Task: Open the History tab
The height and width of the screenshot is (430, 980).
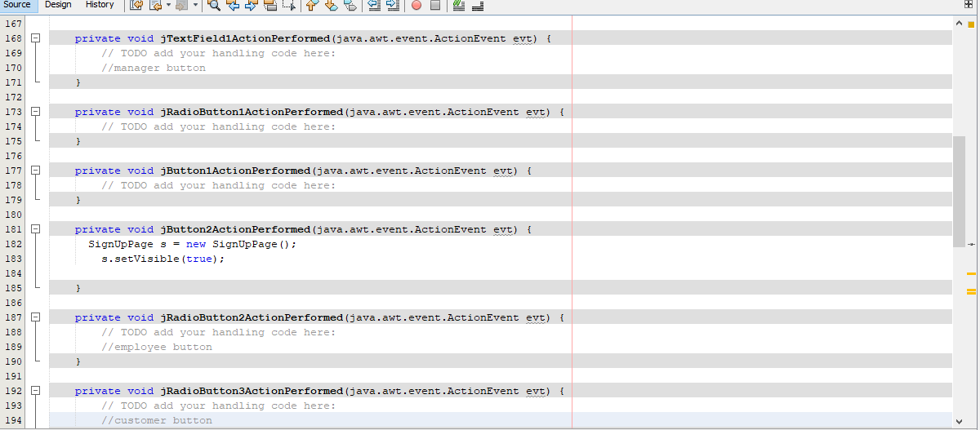Action: click(x=100, y=5)
